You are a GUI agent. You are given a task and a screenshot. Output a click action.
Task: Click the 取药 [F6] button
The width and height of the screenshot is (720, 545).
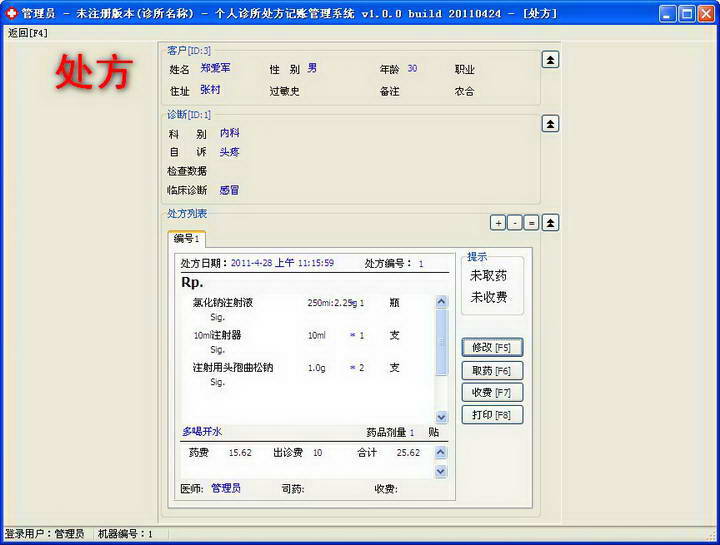tap(492, 371)
